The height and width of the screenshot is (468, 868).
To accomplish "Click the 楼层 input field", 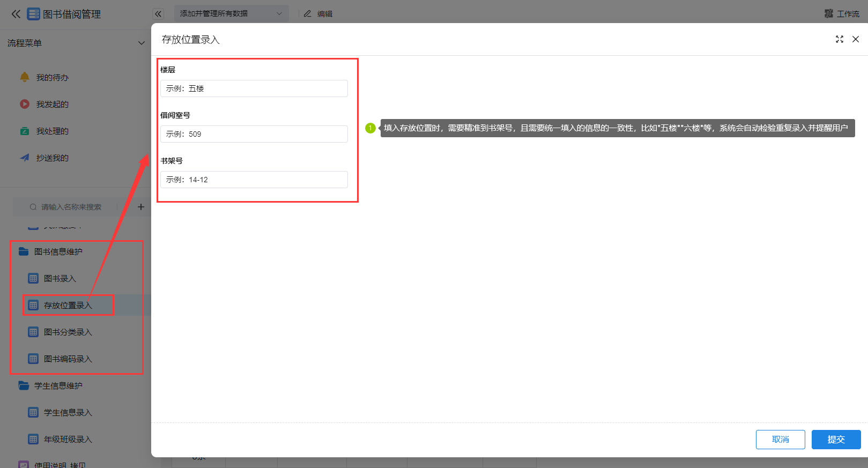I will point(254,88).
